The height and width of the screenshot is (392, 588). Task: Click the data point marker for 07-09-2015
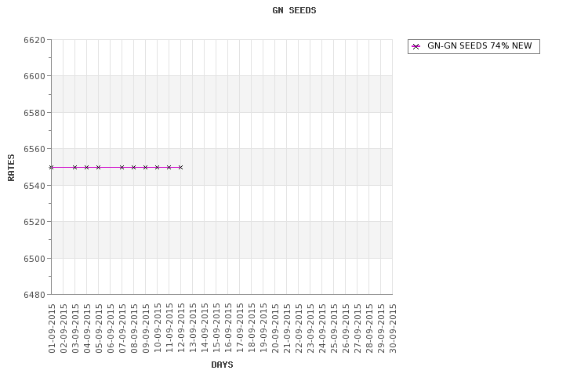[122, 167]
